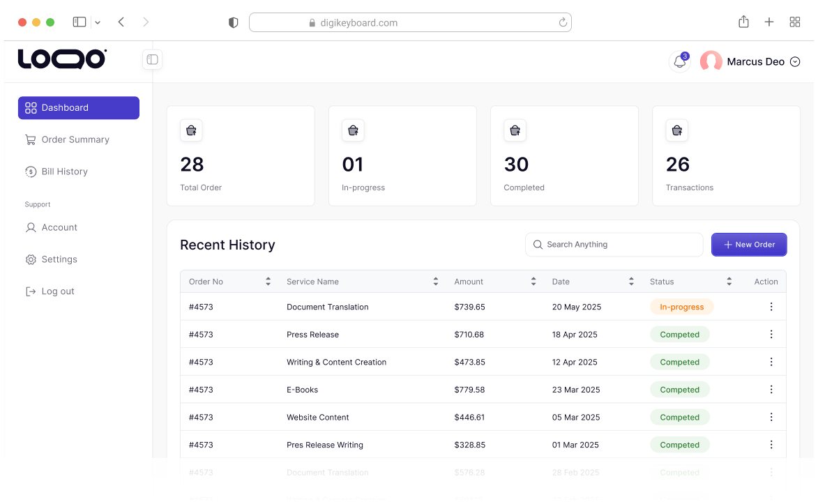818x504 pixels.
Task: Open three-dot actions for Document Translation row
Action: (771, 307)
